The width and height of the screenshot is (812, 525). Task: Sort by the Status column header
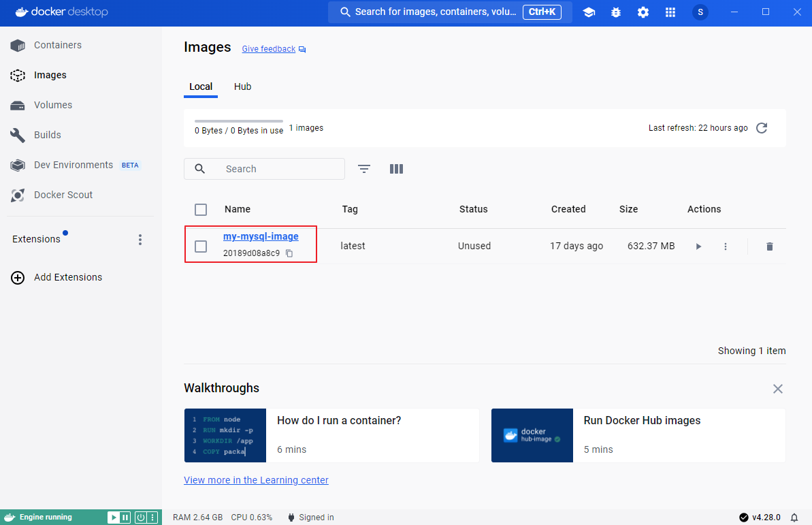473,209
